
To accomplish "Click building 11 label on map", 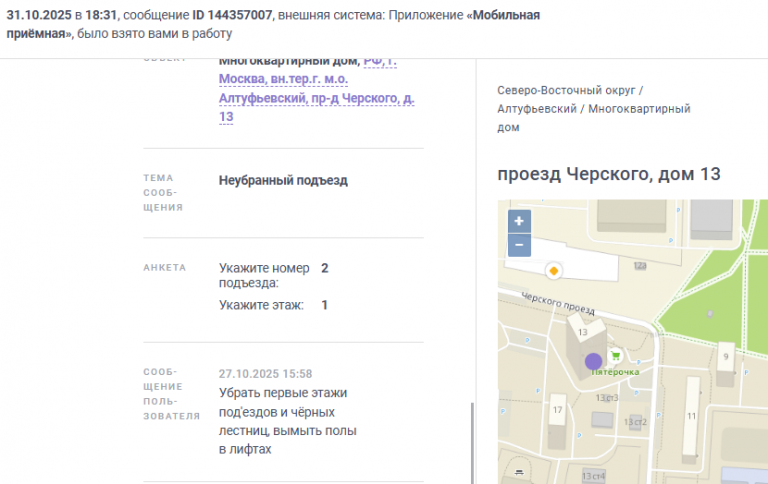I will pos(691,416).
